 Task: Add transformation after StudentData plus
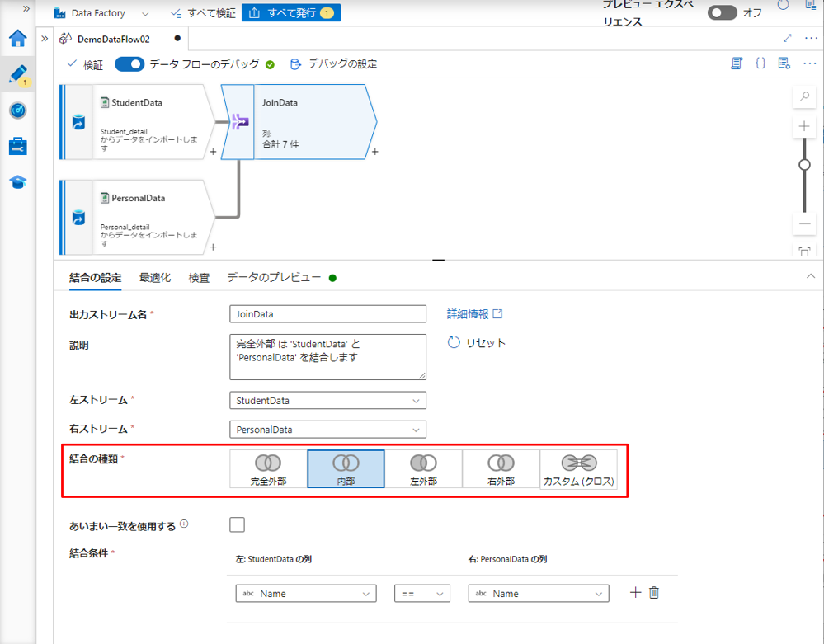tap(213, 152)
